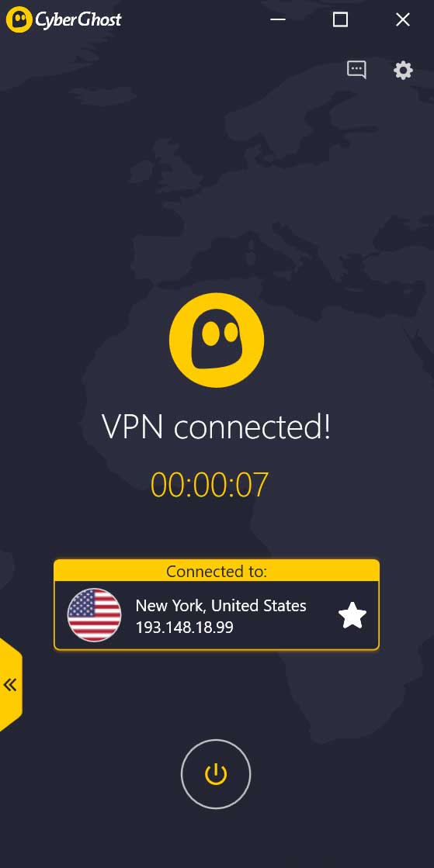Toggle the favorite star for New York server
The image size is (434, 868).
[352, 616]
